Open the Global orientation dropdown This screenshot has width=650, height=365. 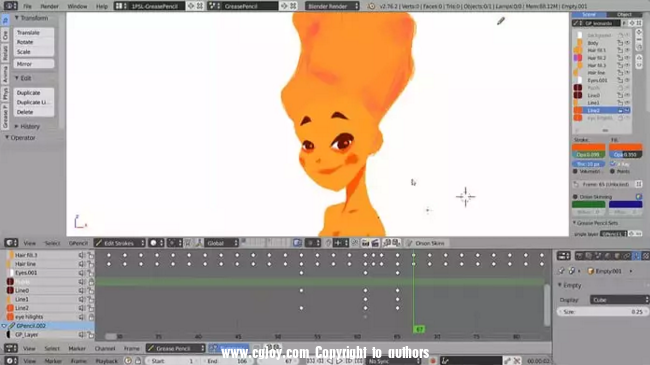221,243
